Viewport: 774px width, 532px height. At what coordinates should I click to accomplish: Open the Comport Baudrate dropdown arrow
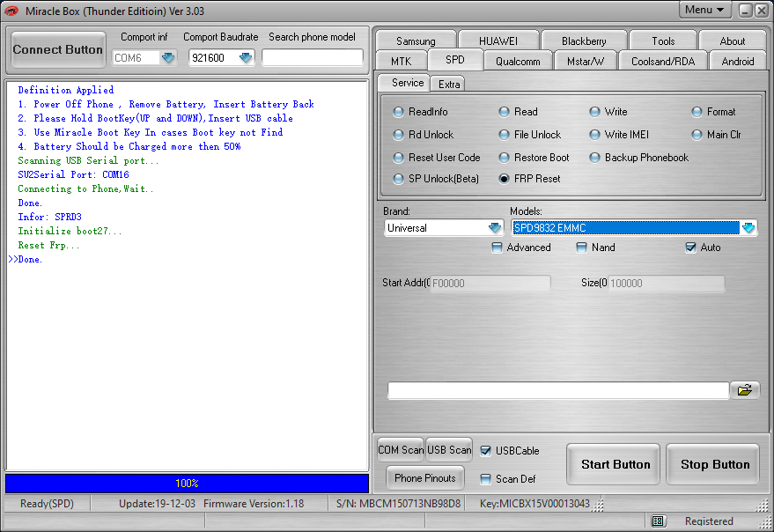pyautogui.click(x=246, y=58)
